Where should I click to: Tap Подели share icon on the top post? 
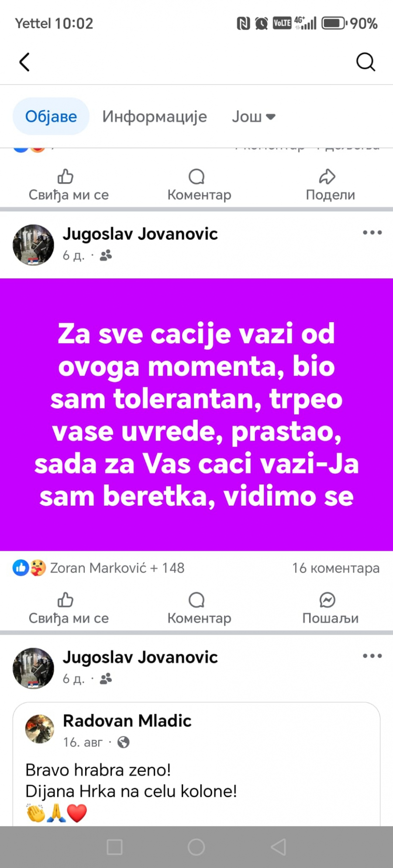[x=330, y=185]
